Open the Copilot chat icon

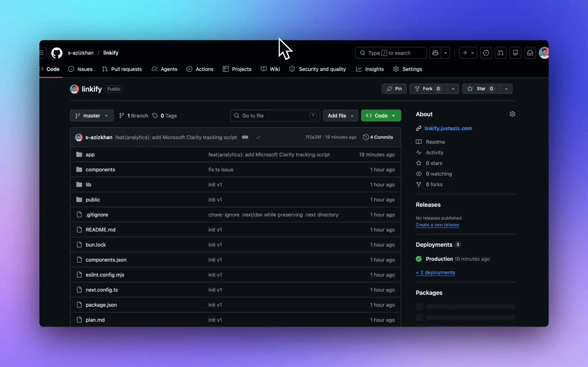[435, 53]
